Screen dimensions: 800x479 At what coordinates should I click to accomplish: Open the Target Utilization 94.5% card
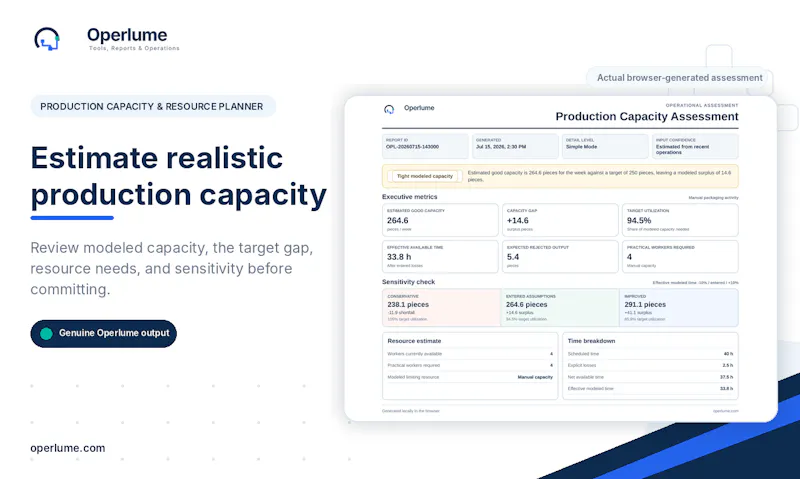coord(680,220)
